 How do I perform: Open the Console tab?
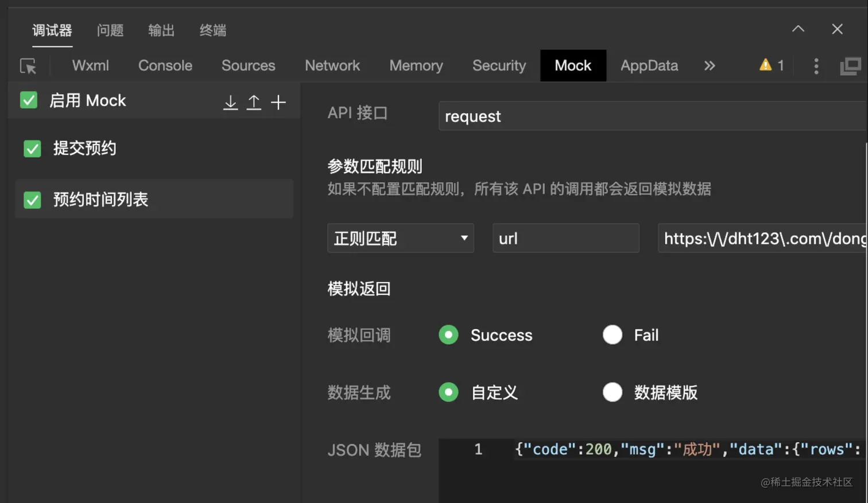coord(165,66)
